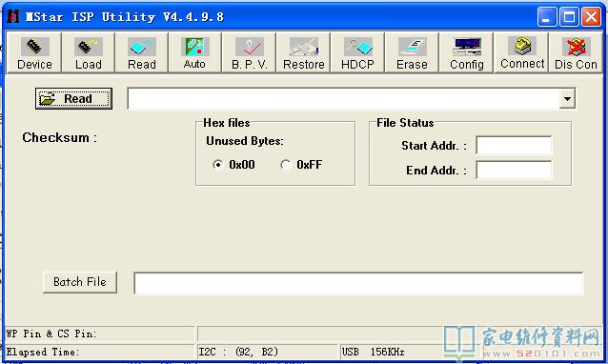Minimize the MStar ISP Utility window
608x364 pixels.
[x=547, y=17]
